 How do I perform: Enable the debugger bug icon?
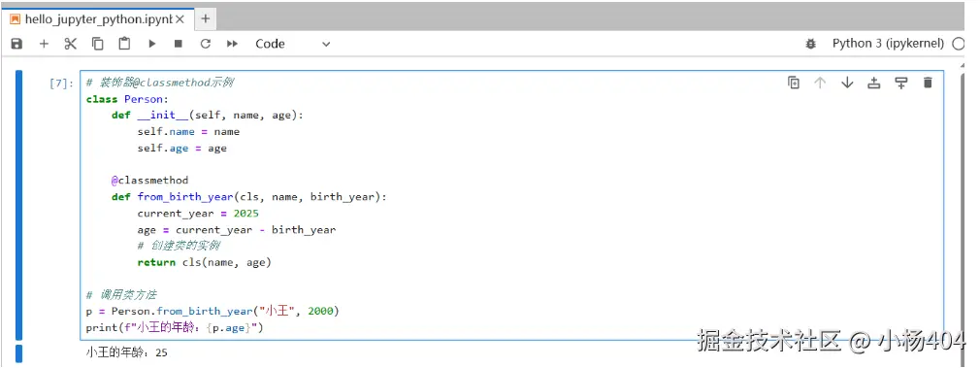pyautogui.click(x=811, y=44)
